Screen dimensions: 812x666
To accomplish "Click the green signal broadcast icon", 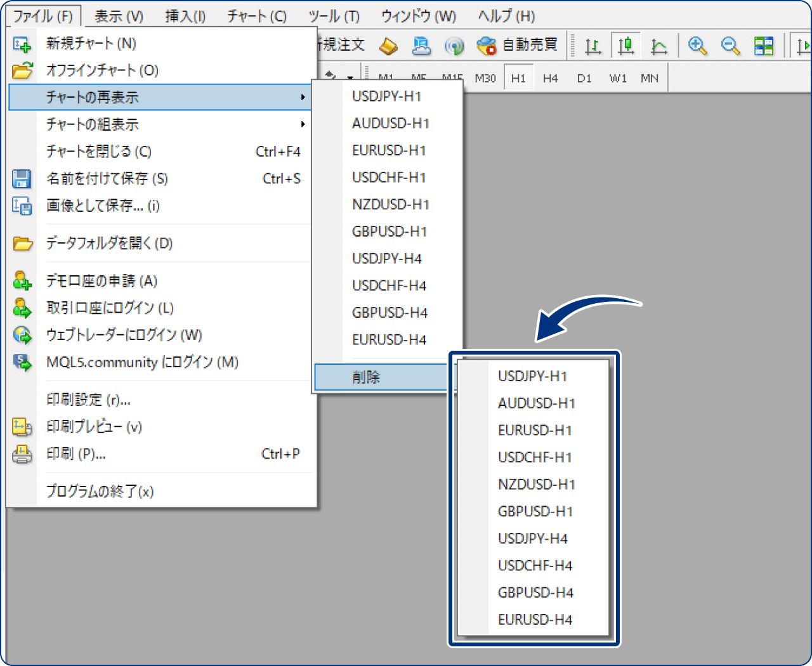I will pyautogui.click(x=455, y=46).
